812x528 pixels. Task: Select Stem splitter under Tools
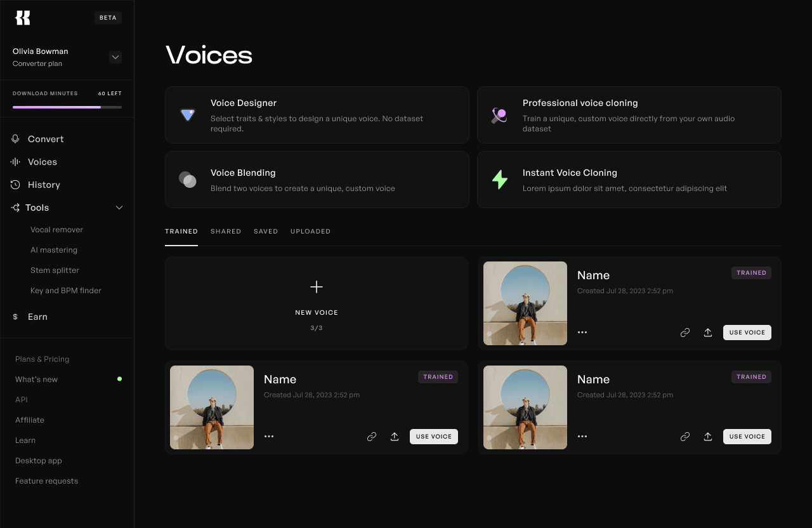pyautogui.click(x=55, y=270)
